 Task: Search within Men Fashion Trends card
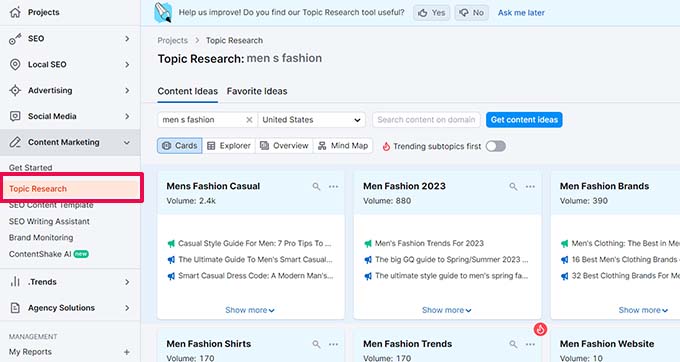513,344
